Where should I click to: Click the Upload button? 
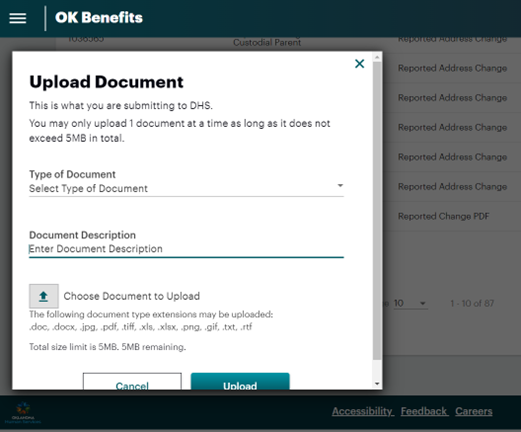(x=240, y=382)
